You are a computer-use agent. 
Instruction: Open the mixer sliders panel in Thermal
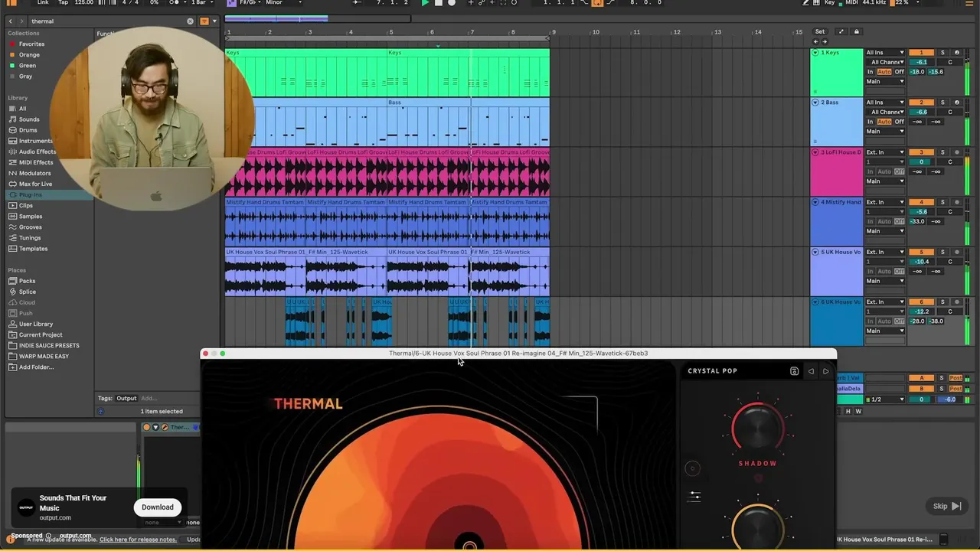(x=694, y=497)
